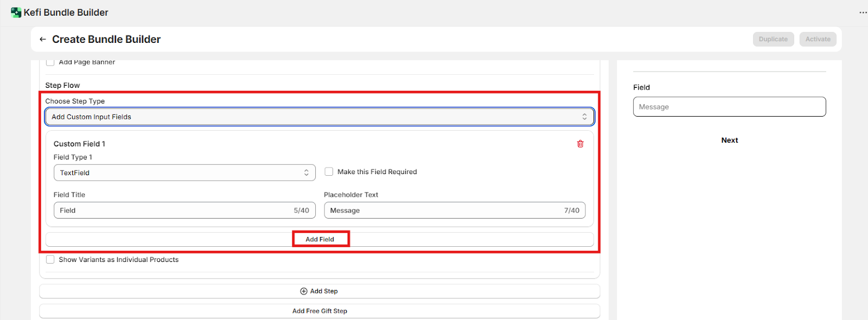Click Next in the preview panel
Viewport: 868px width, 320px height.
(729, 140)
